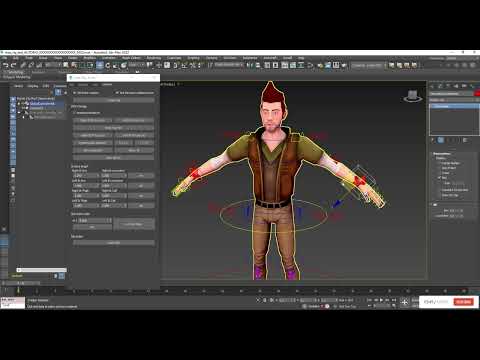
Task: Open the Utilities tab of the command panel
Action: [472, 86]
